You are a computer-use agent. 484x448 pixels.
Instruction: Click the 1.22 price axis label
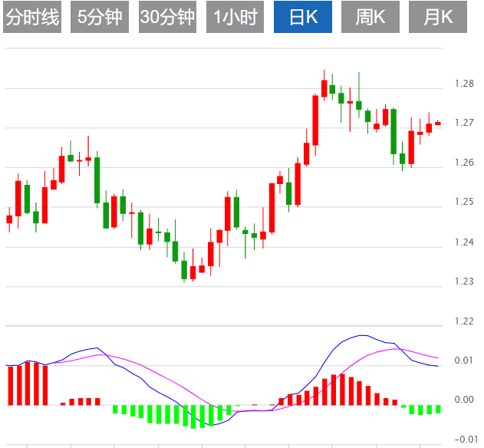[x=464, y=321]
